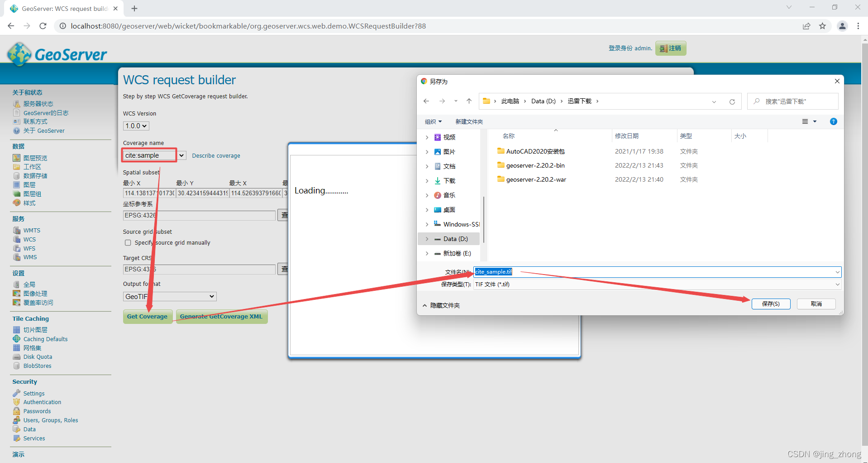Click the Get Coverage button
This screenshot has height=463, width=868.
click(147, 317)
